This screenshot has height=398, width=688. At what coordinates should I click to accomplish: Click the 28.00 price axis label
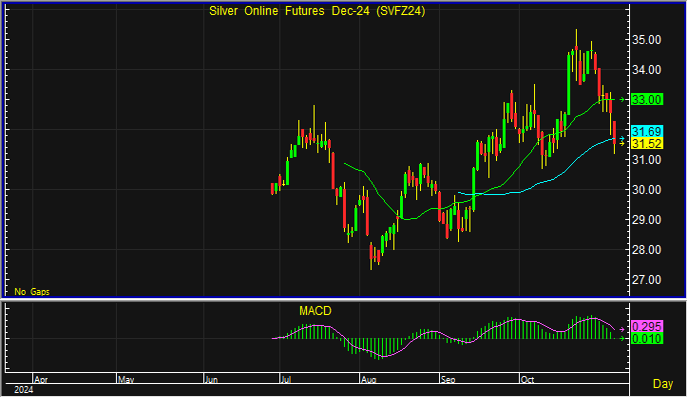(x=646, y=250)
